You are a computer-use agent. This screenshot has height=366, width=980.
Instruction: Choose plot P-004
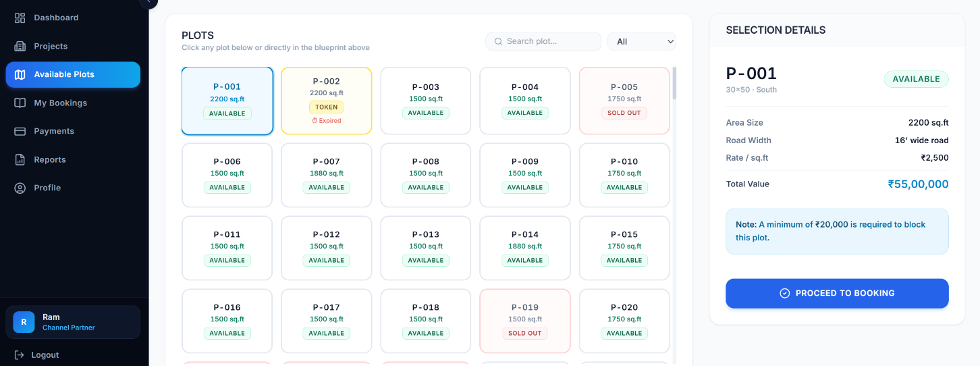[x=525, y=101]
